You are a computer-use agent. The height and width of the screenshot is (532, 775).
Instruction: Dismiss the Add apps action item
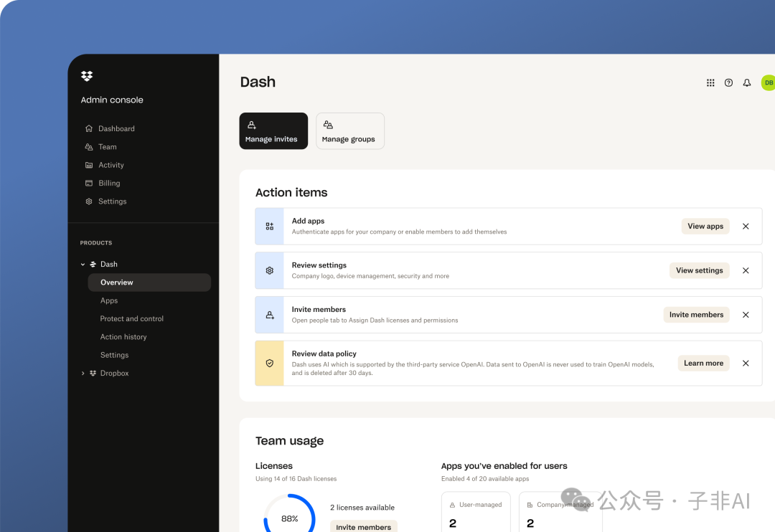coord(746,227)
